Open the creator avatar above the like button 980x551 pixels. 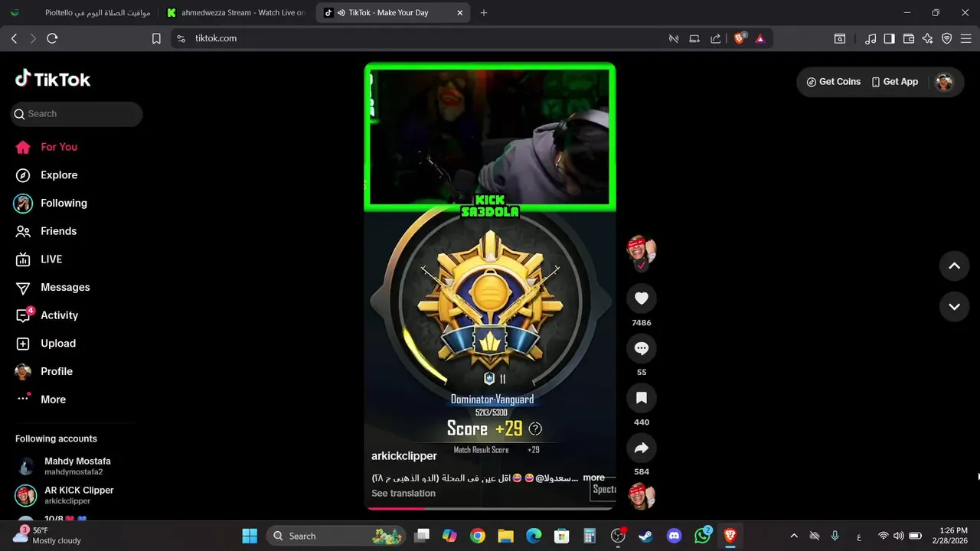pyautogui.click(x=642, y=250)
